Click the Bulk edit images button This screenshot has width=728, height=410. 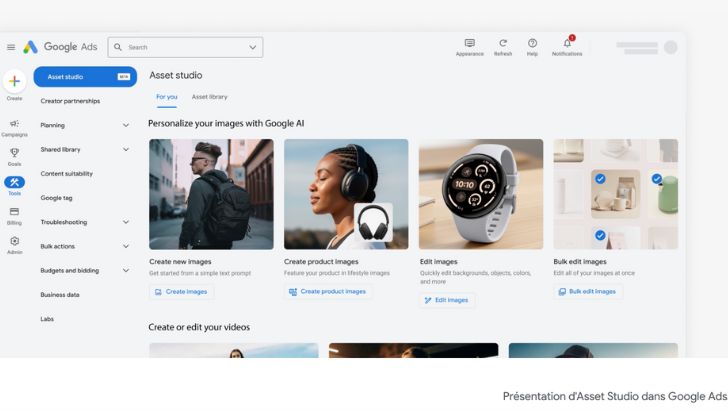[587, 292]
